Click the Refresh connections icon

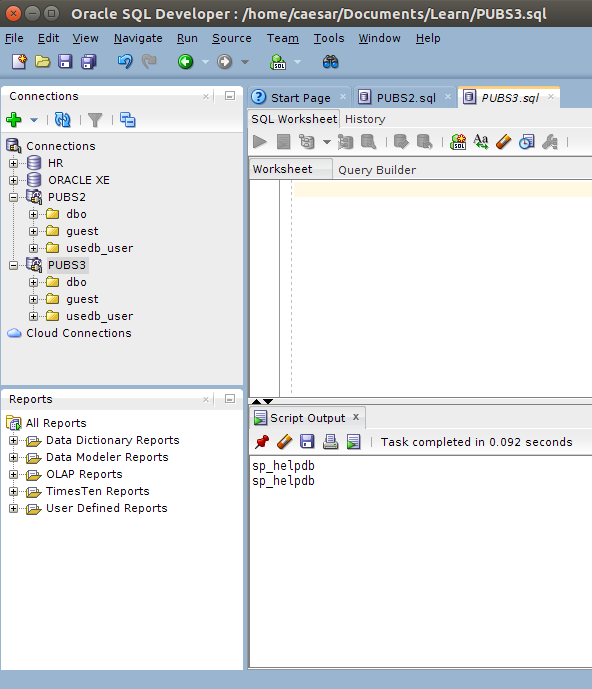[x=62, y=120]
